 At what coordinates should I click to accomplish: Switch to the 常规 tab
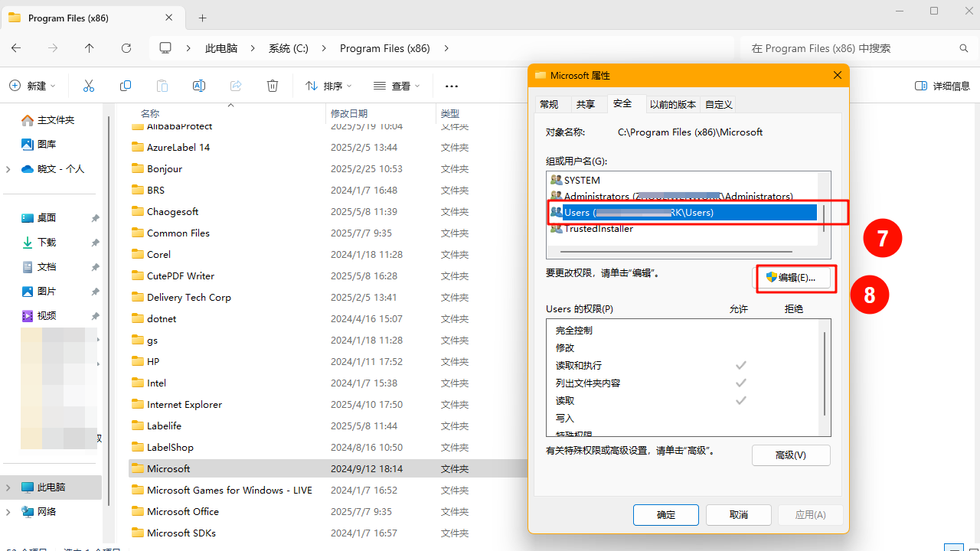point(549,104)
